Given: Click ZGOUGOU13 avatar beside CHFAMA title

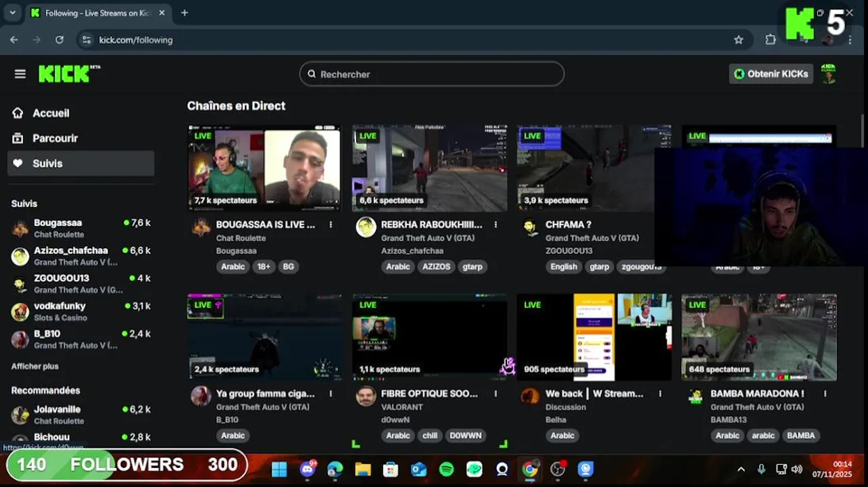Looking at the screenshot, I should click(531, 227).
